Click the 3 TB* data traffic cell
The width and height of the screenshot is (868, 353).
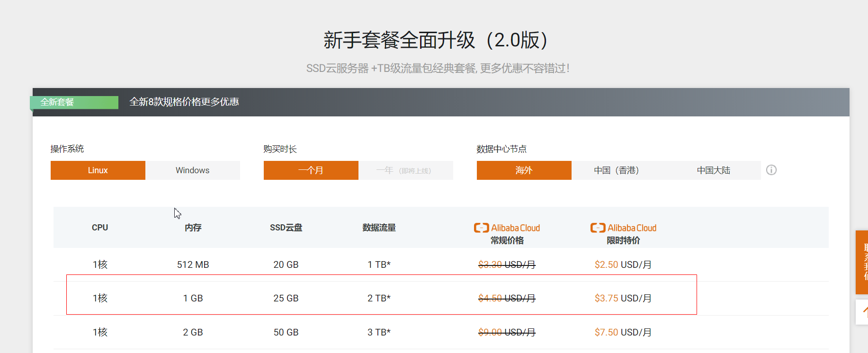coord(379,332)
